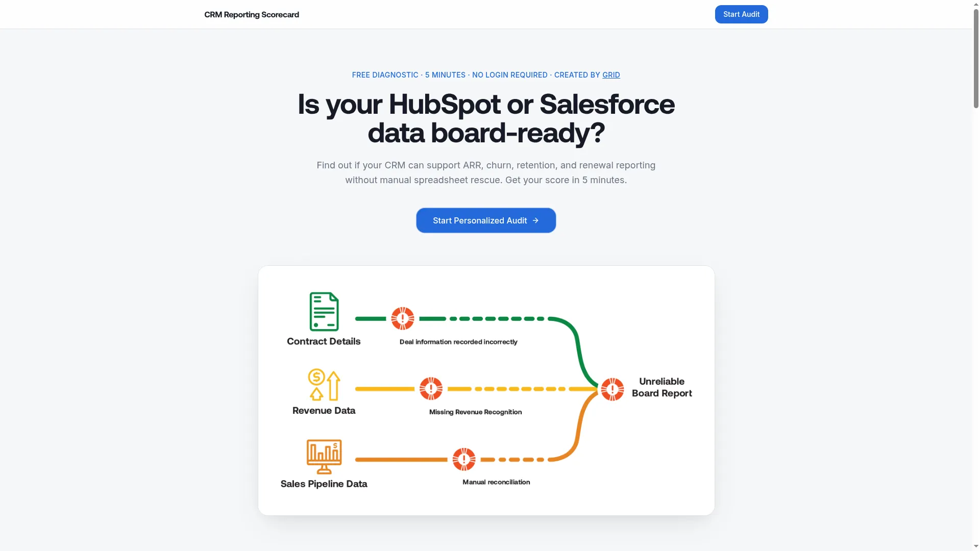The width and height of the screenshot is (980, 551).
Task: Click the scrollbar up arrow
Action: point(976,4)
